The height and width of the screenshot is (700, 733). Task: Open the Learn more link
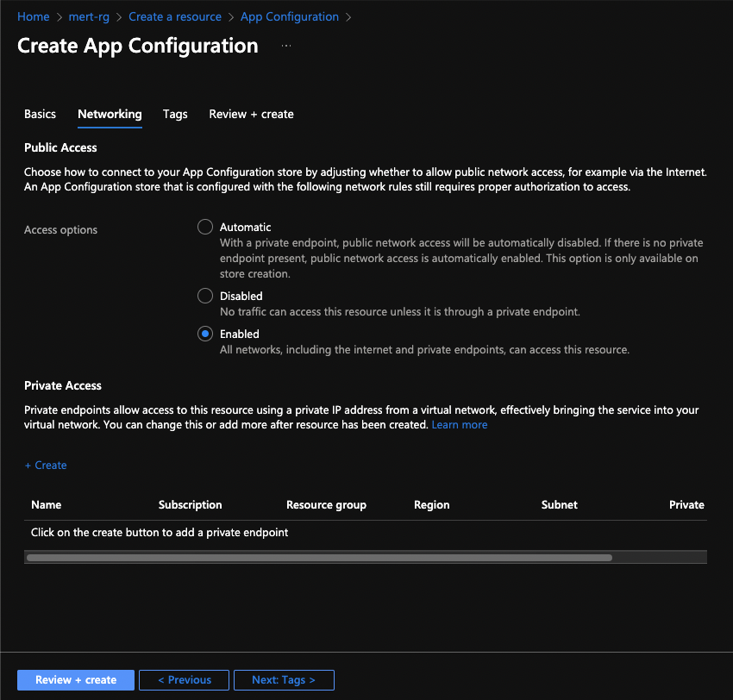pyautogui.click(x=459, y=424)
